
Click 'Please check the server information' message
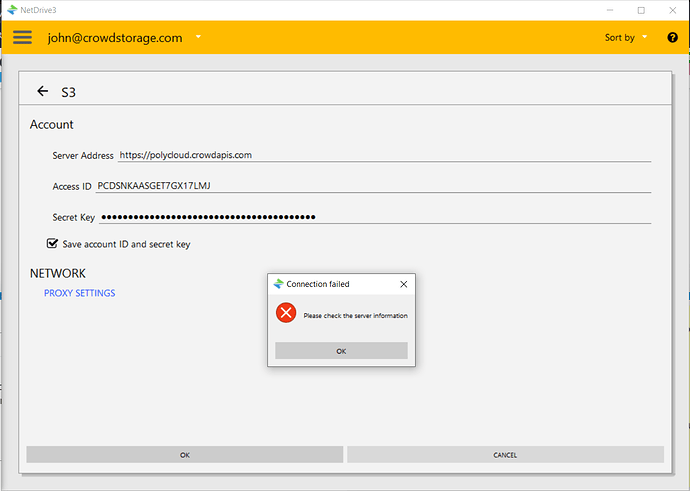pos(356,315)
